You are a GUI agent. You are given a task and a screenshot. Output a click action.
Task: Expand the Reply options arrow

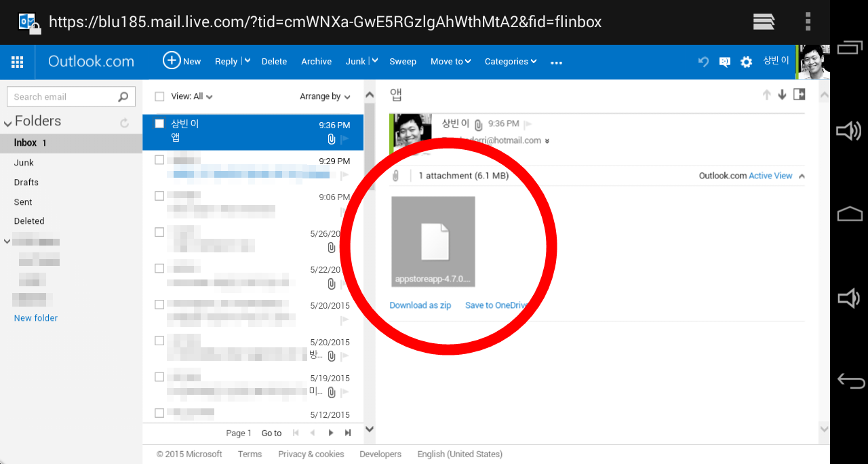(248, 61)
